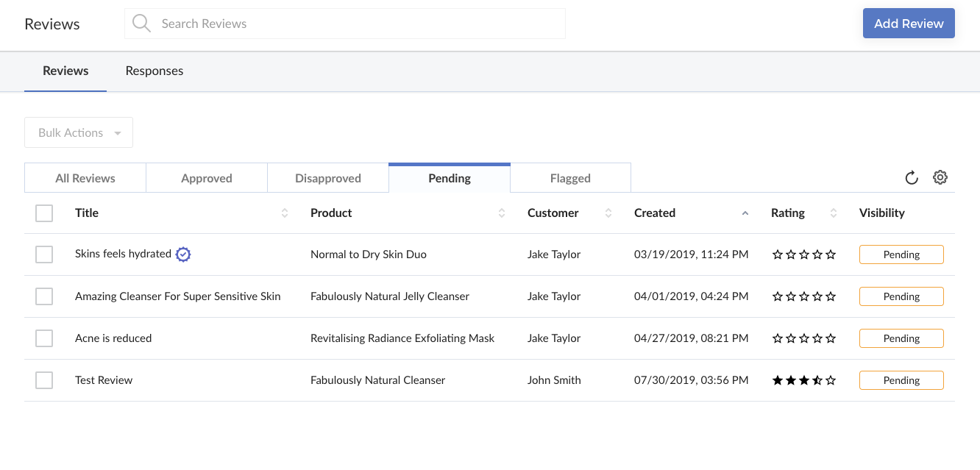Click the Add Review button
The width and height of the screenshot is (980, 470).
(x=909, y=24)
